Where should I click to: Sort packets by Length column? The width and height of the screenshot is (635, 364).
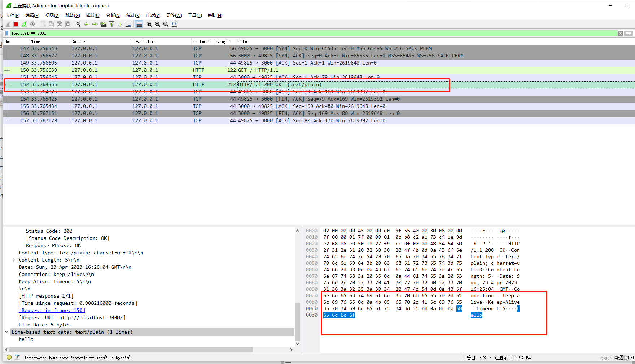point(226,41)
